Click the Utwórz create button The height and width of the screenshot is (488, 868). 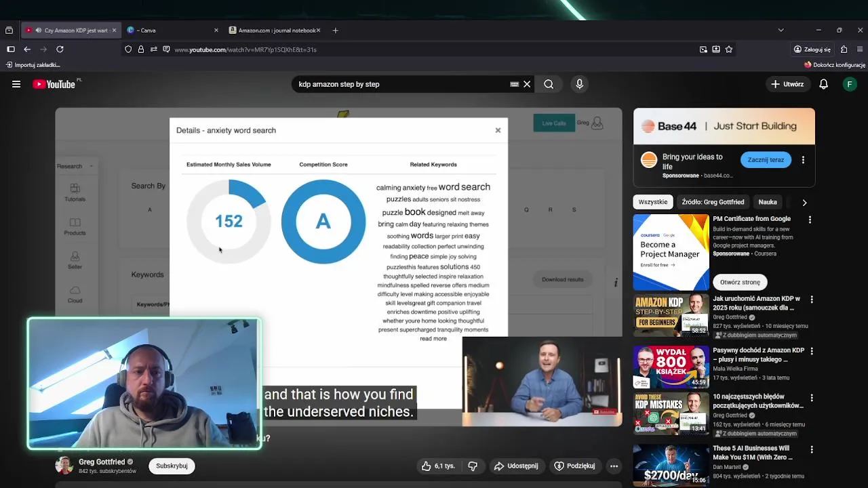[787, 84]
